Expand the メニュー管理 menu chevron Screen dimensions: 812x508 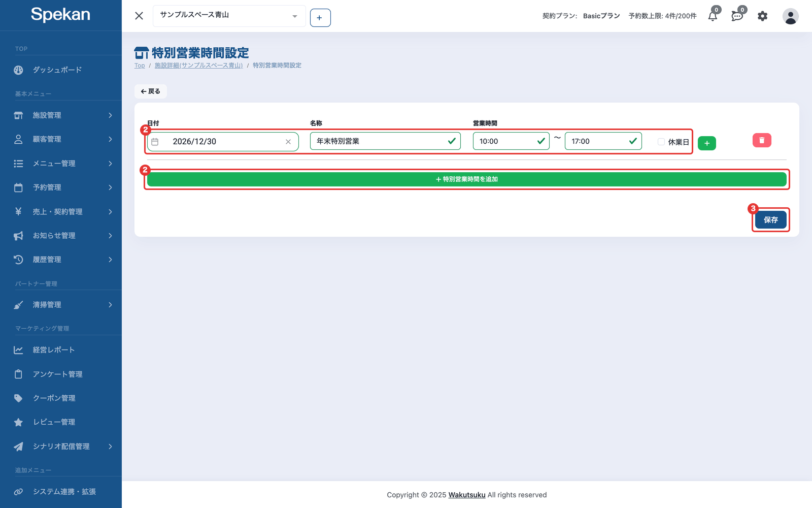110,164
